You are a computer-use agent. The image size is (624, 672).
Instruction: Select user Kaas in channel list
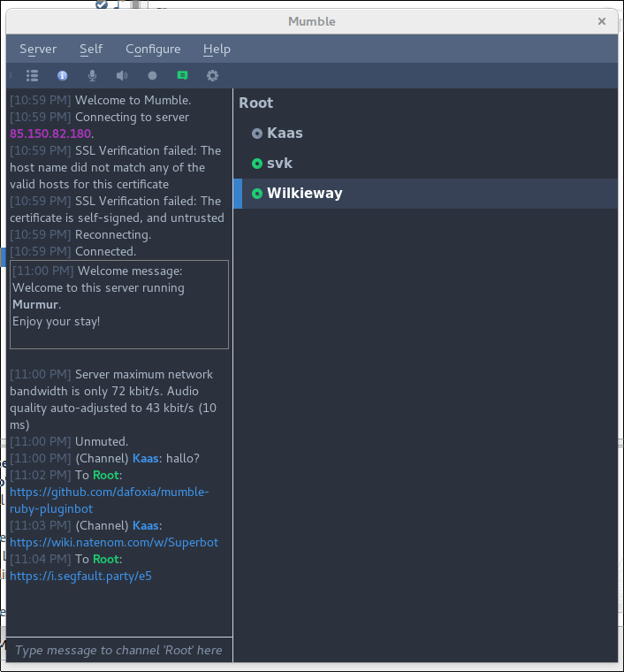pyautogui.click(x=285, y=134)
